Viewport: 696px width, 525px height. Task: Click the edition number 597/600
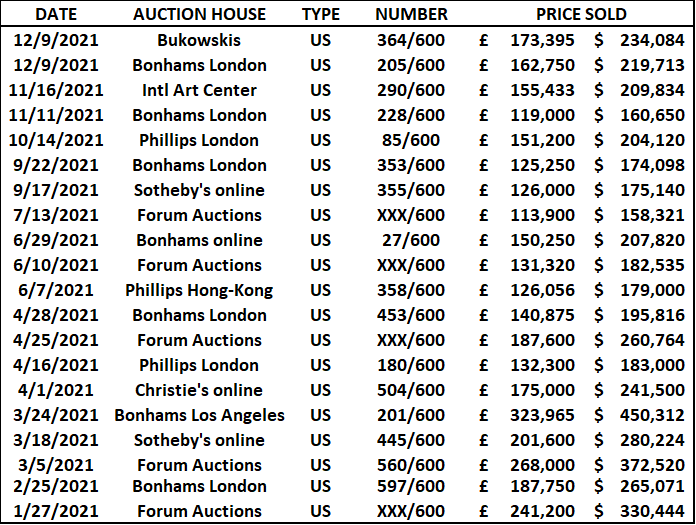[411, 486]
